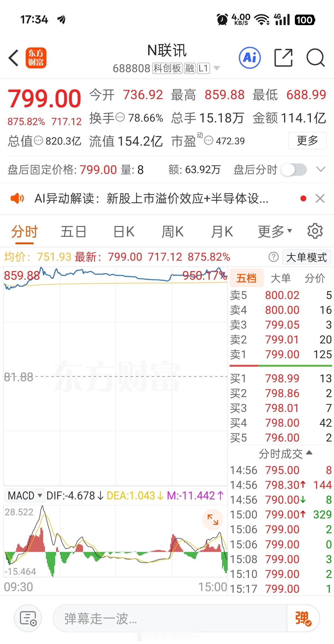334x644 pixels.
Task: Tap the 15:00 799.00 329 trade row
Action: pyautogui.click(x=281, y=515)
